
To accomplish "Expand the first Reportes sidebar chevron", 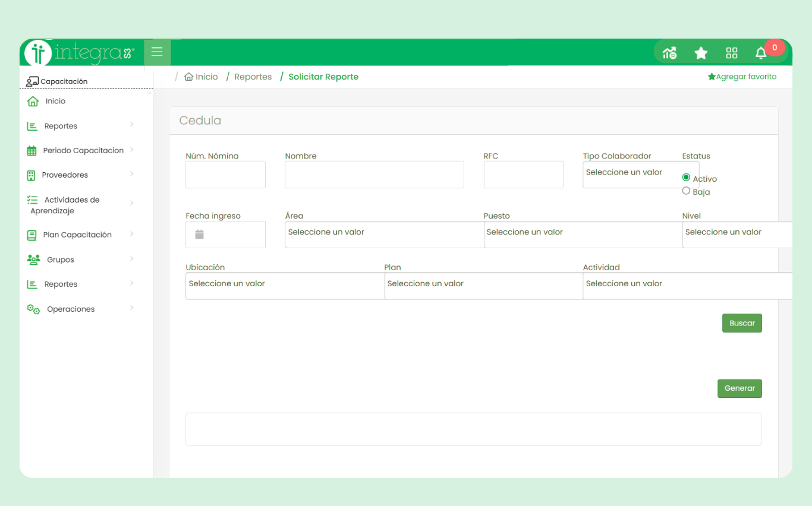I will [x=132, y=125].
